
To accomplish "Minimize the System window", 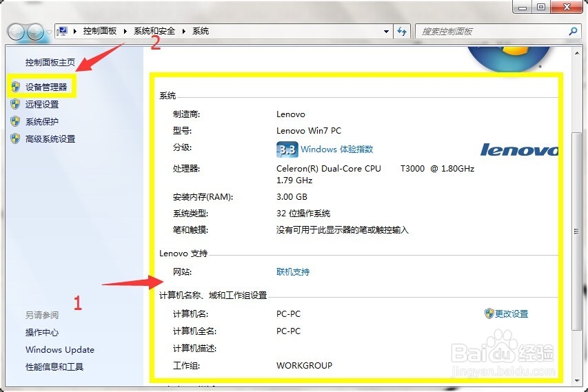I will [x=523, y=7].
